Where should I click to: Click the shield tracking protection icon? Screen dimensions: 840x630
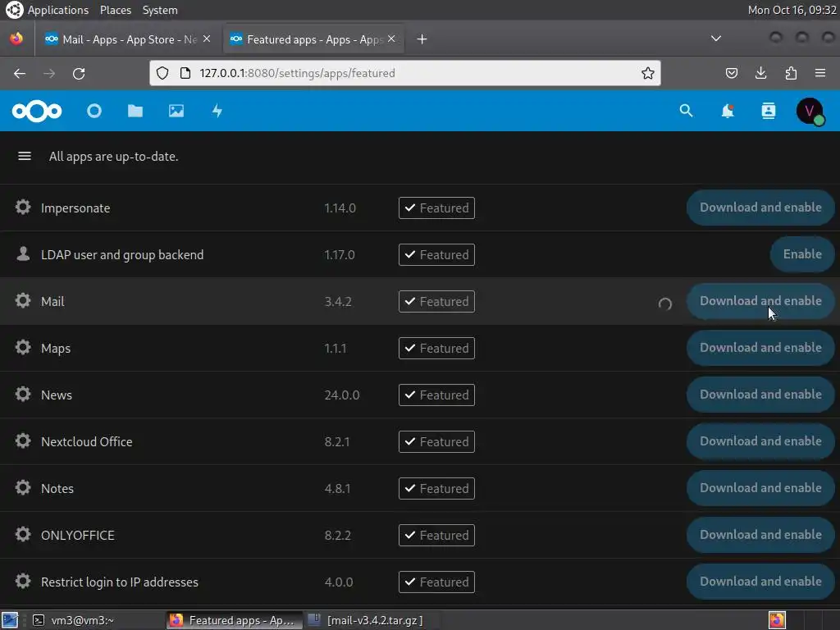[162, 73]
